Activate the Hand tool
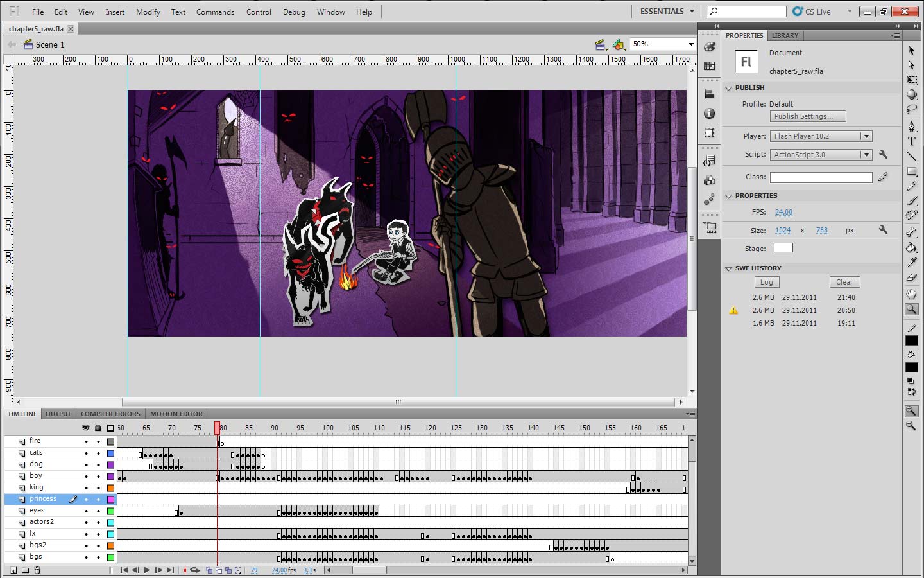The image size is (924, 578). (x=911, y=294)
